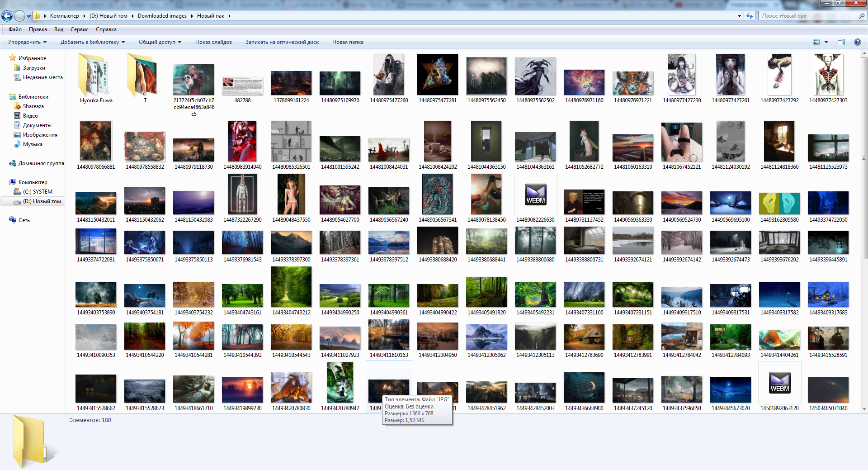
Task: Select Сеть in navigation pane
Action: pyautogui.click(x=24, y=220)
